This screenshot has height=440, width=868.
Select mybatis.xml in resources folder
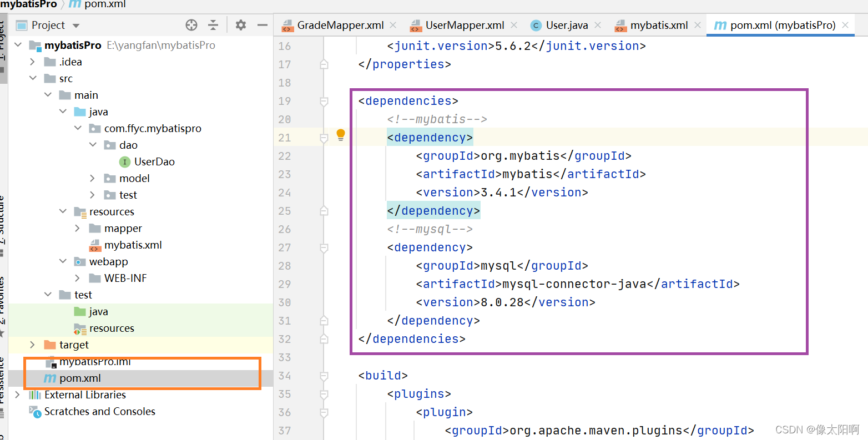[133, 245]
